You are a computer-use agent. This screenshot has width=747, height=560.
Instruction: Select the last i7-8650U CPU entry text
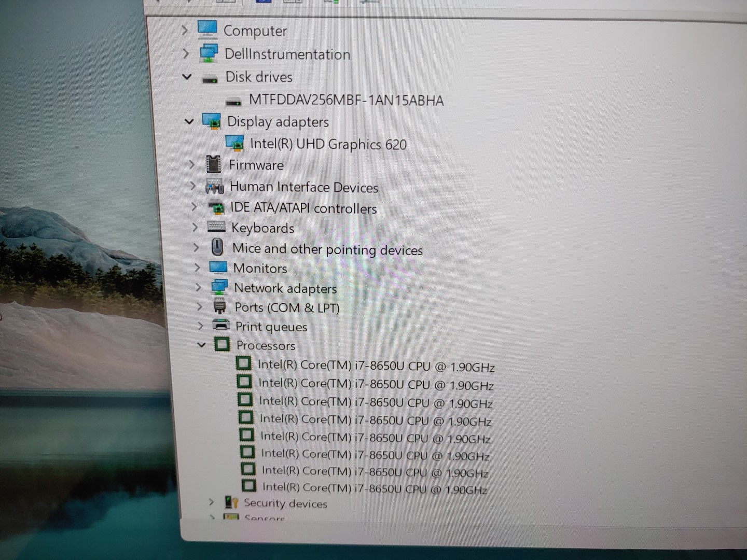375,488
